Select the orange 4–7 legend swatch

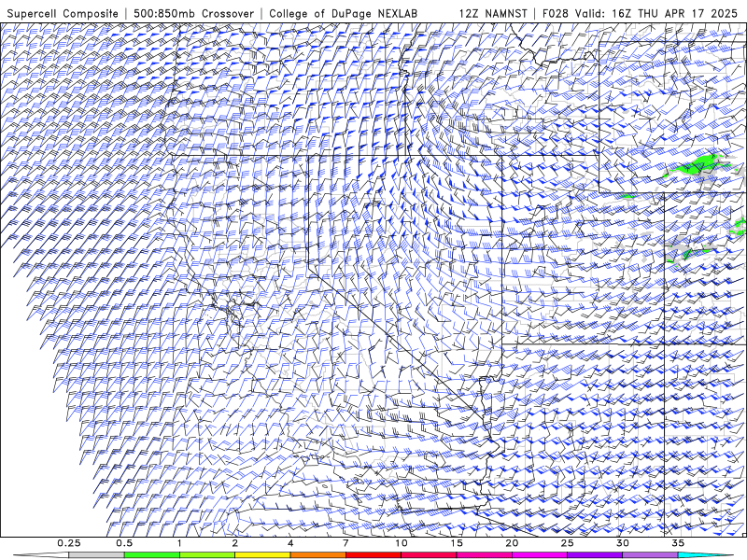coord(317,555)
